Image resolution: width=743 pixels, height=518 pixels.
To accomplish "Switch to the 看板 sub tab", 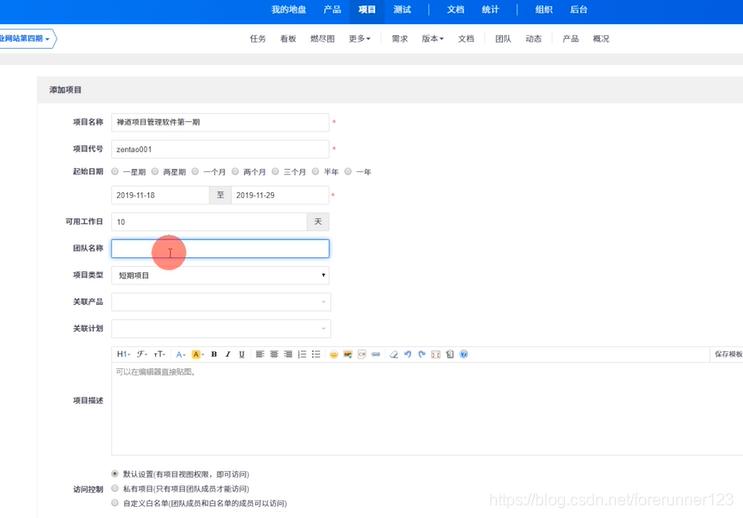I will (288, 39).
